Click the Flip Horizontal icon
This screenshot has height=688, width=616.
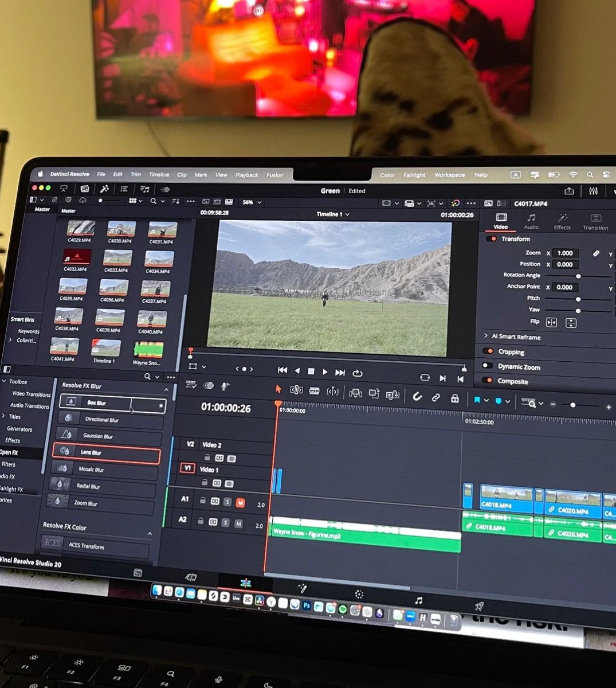click(551, 322)
